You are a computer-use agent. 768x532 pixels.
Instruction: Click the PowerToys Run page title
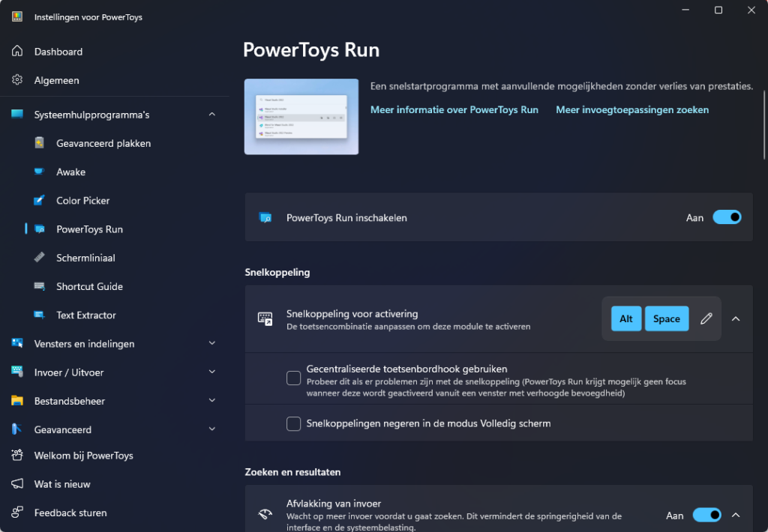311,50
